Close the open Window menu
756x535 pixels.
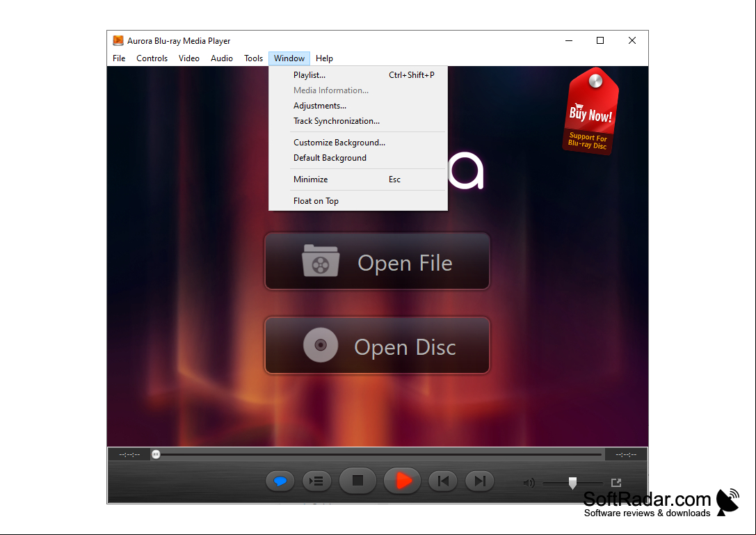(289, 58)
